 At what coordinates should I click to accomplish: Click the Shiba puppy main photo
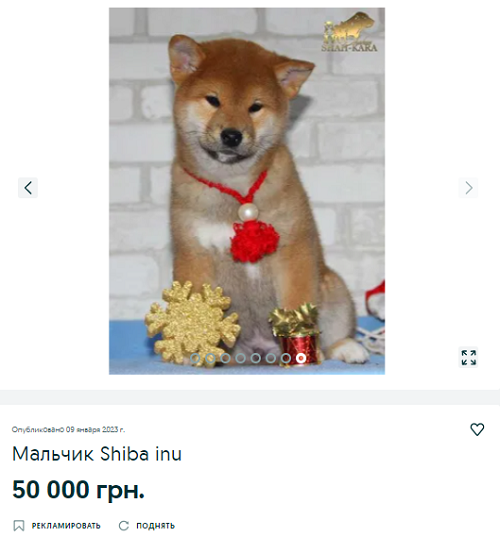(x=247, y=191)
